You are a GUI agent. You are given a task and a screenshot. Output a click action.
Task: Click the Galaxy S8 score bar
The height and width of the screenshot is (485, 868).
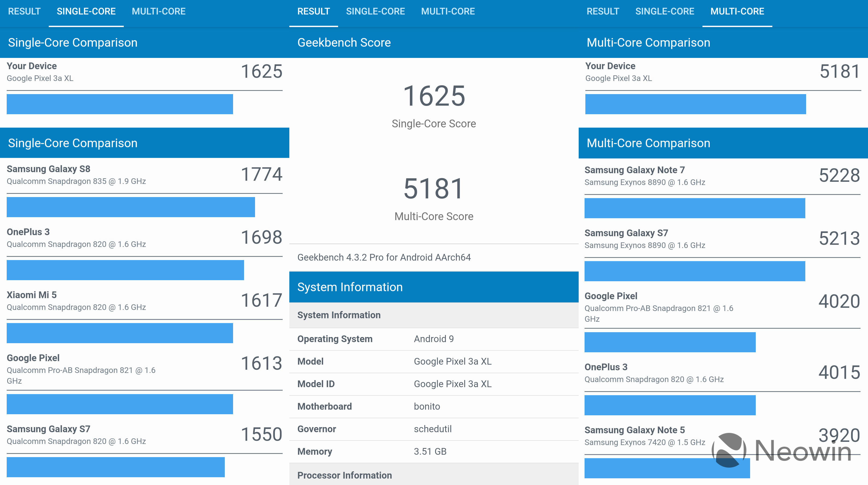click(x=131, y=207)
